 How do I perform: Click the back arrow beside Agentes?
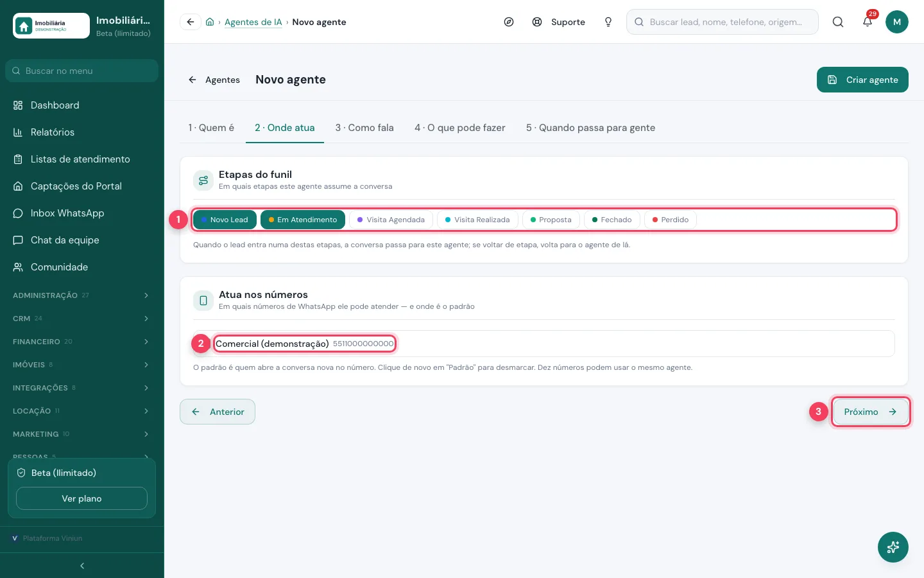pyautogui.click(x=193, y=80)
